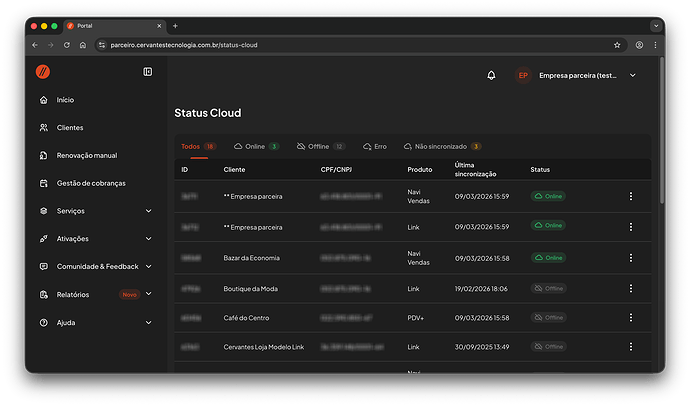Open actions menu for Cervantes Loja Modelo Link
The height and width of the screenshot is (406, 690).
click(x=631, y=347)
